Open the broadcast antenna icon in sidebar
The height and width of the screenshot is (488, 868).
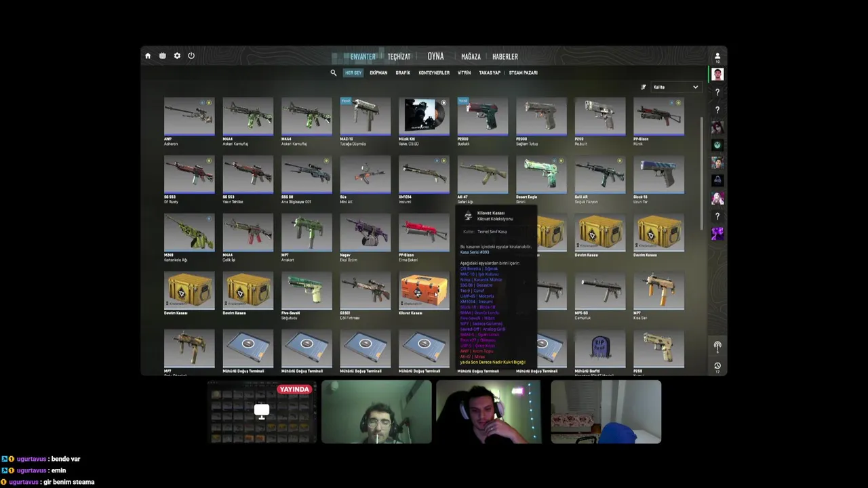[x=717, y=346]
